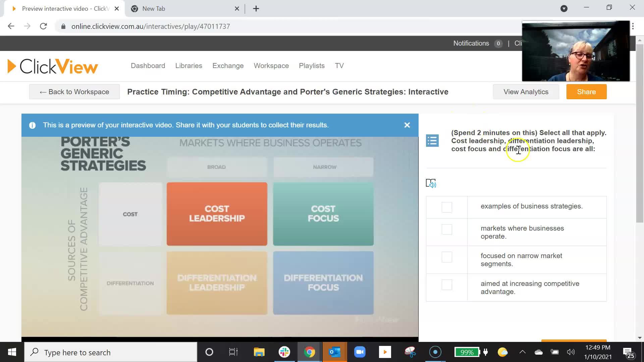Click the Share button

(x=586, y=92)
